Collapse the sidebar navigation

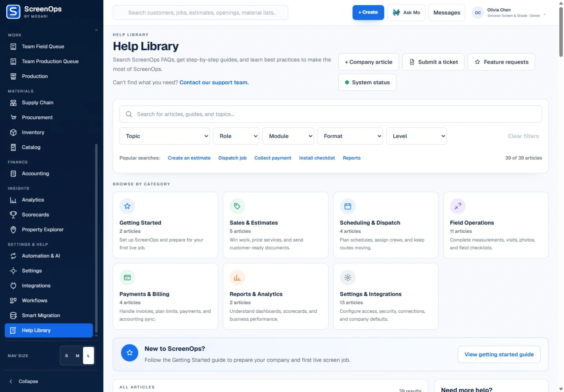click(x=24, y=381)
